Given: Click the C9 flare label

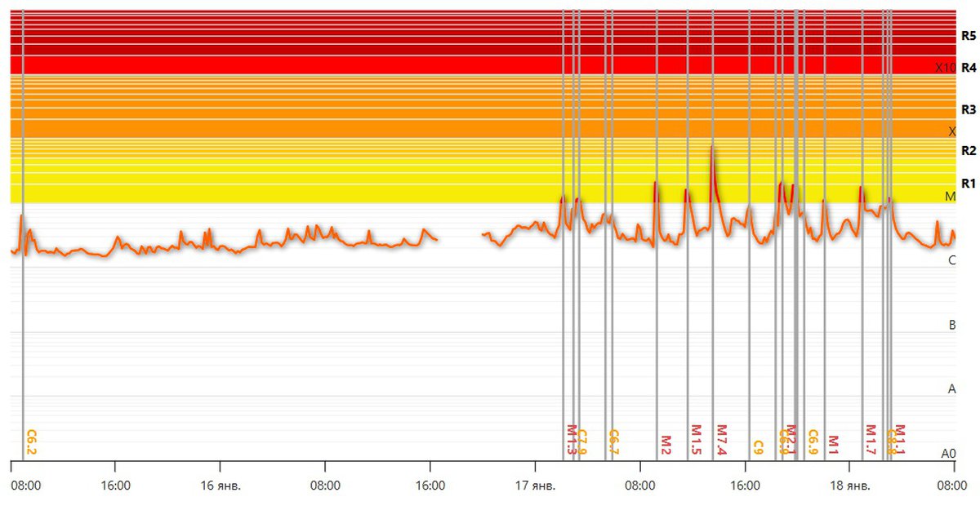Looking at the screenshot, I should click(x=759, y=447).
